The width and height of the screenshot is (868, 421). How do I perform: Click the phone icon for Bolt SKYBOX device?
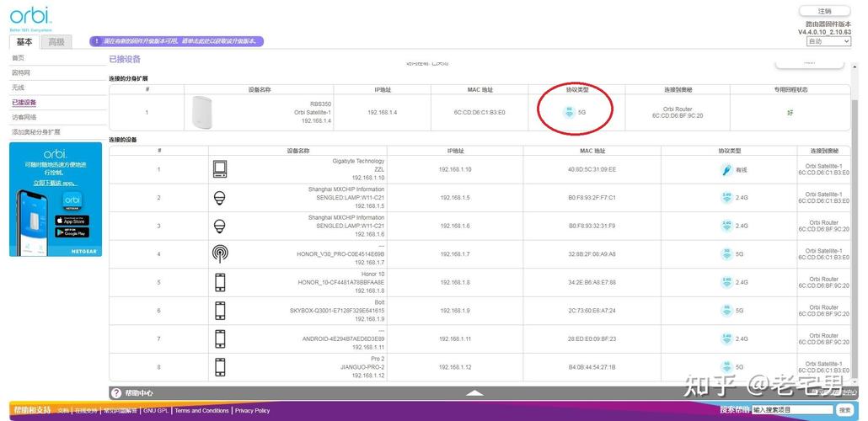pyautogui.click(x=220, y=311)
